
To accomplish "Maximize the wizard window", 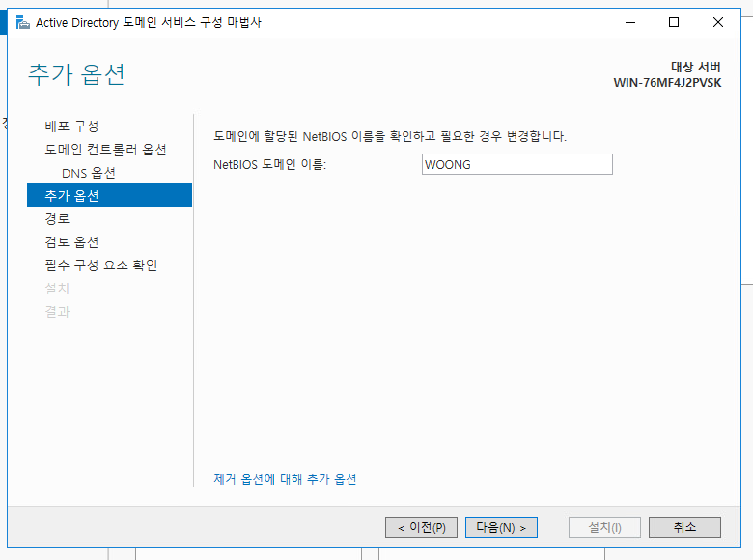I will 674,22.
